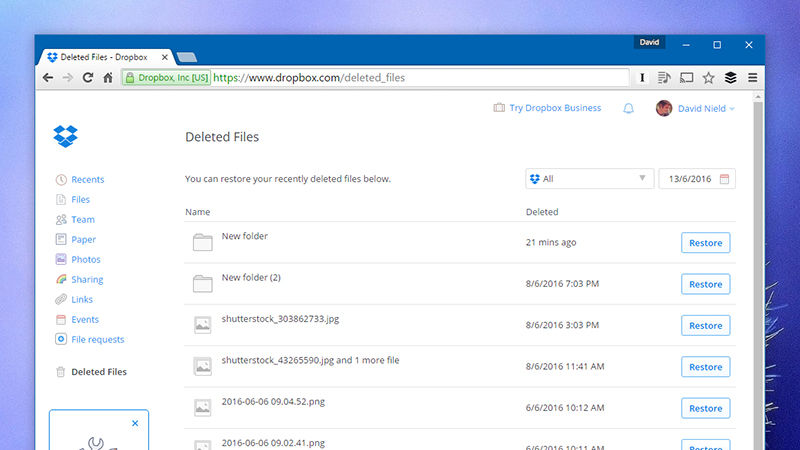Click the address bar URL field
The image size is (800, 450).
coord(400,77)
